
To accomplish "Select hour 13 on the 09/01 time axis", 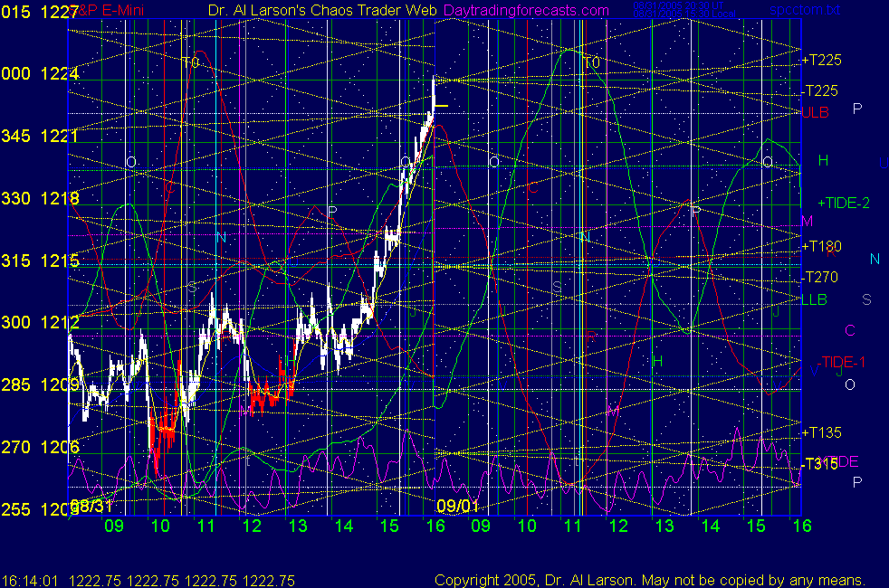I will (664, 526).
